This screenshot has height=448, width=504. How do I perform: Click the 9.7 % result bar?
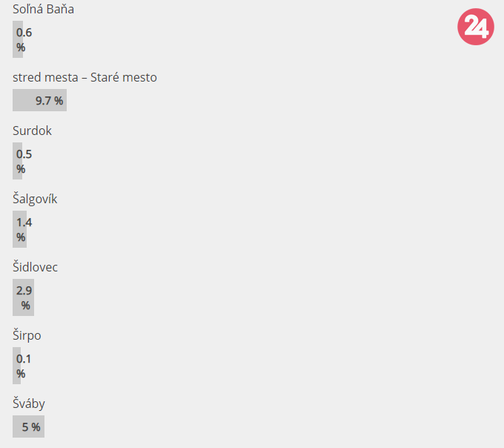click(x=39, y=100)
